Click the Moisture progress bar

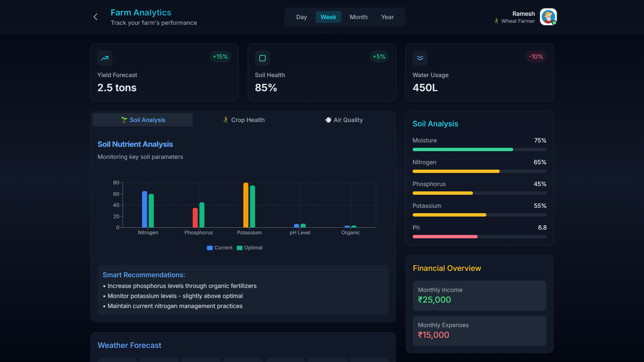[479, 149]
